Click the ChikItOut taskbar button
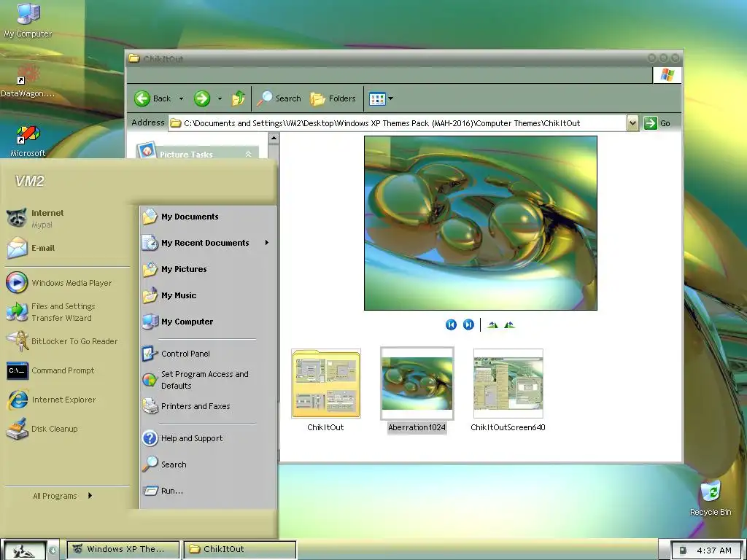The image size is (747, 560). 240,550
